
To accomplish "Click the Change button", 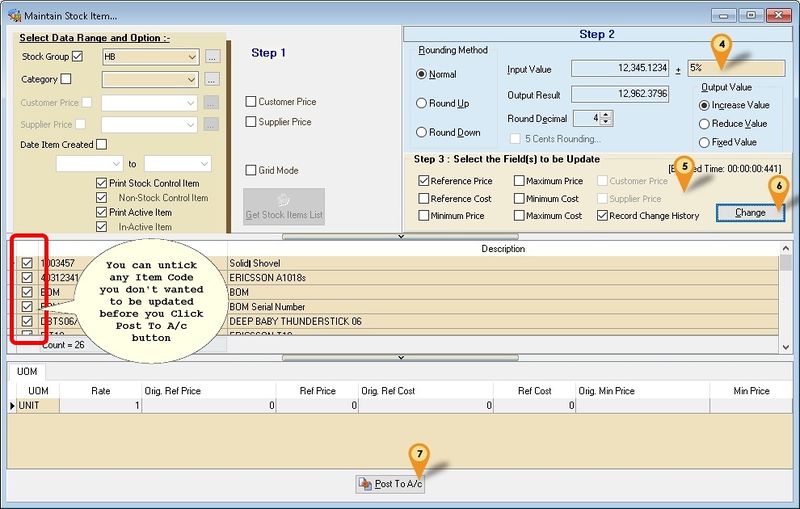I will [x=749, y=212].
